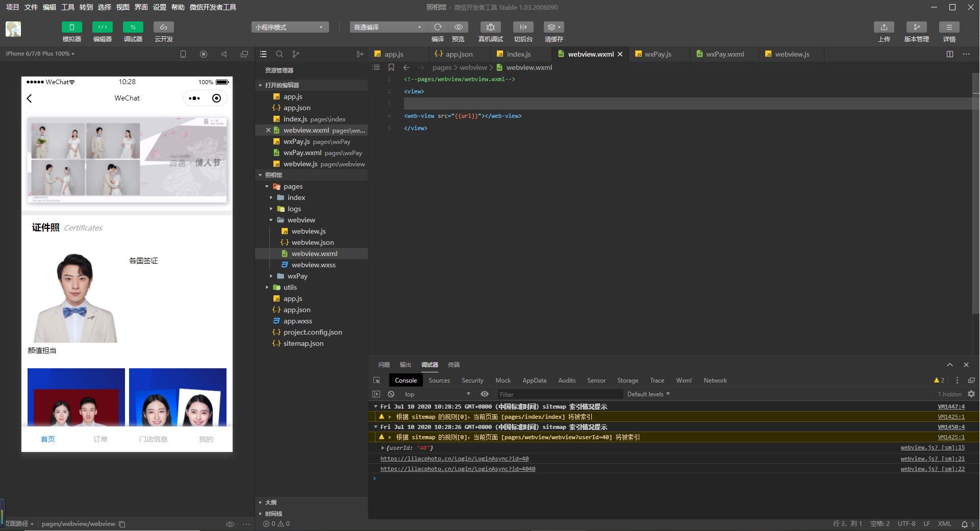Open the 设置 menu
The width and height of the screenshot is (980, 531).
click(160, 7)
